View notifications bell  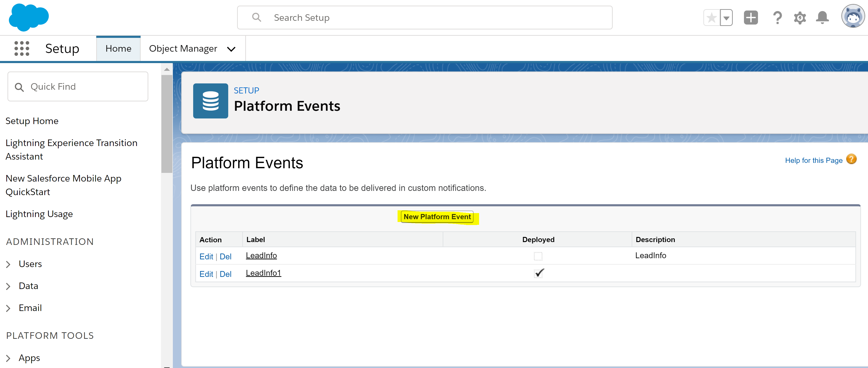(822, 18)
